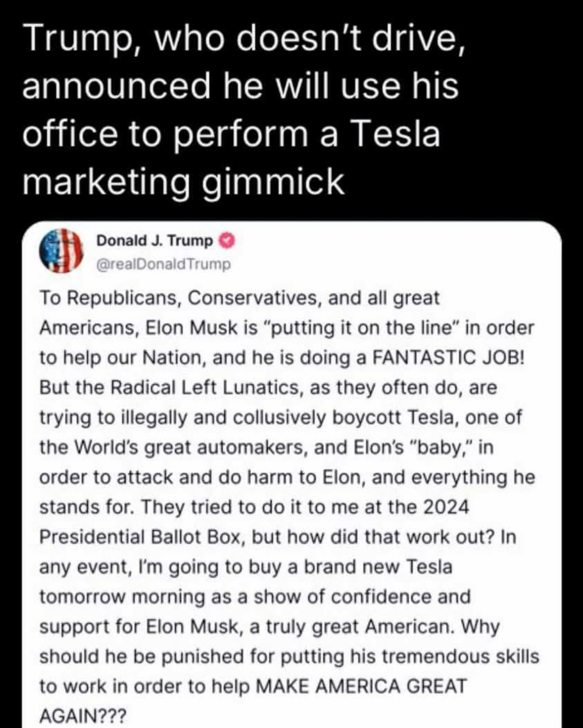
Task: Click the final word "AGAIN???"
Action: [x=83, y=716]
